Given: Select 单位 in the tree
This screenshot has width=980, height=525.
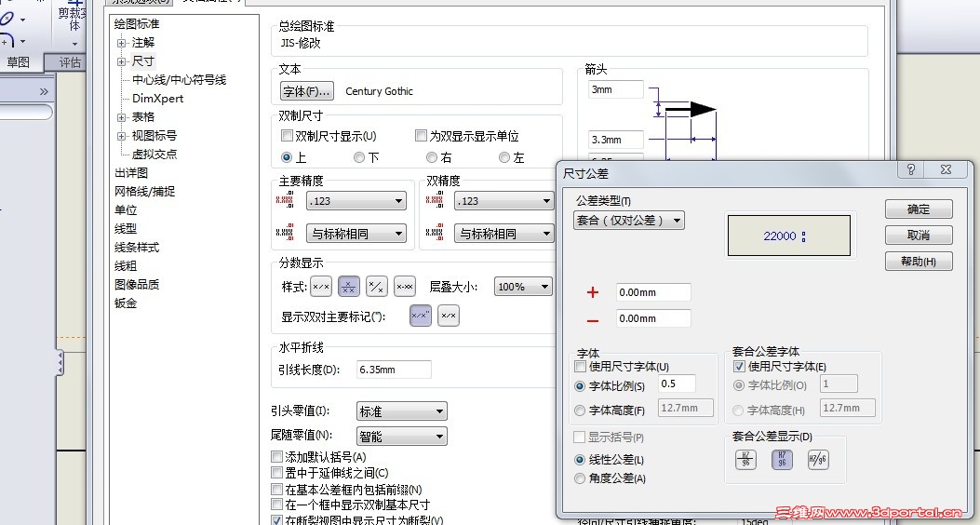Looking at the screenshot, I should [x=125, y=210].
